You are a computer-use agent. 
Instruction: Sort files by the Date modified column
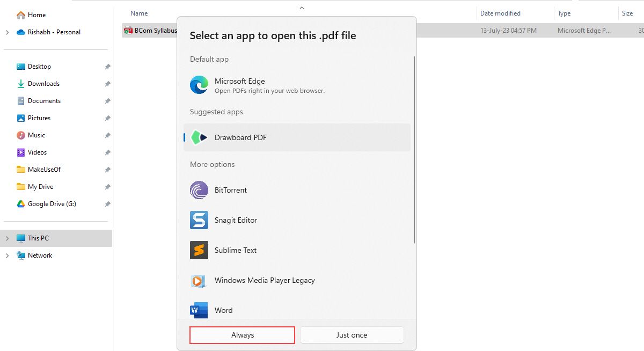pyautogui.click(x=500, y=13)
